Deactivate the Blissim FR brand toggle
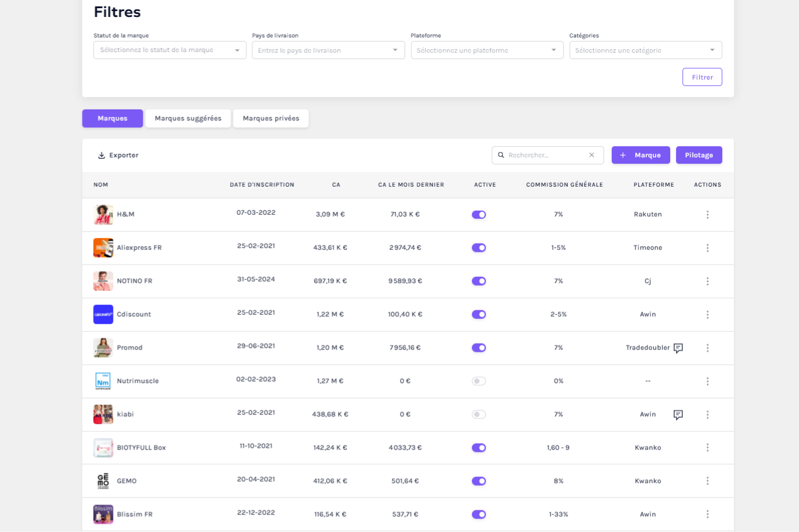Viewport: 799px width, 532px height. click(x=479, y=514)
